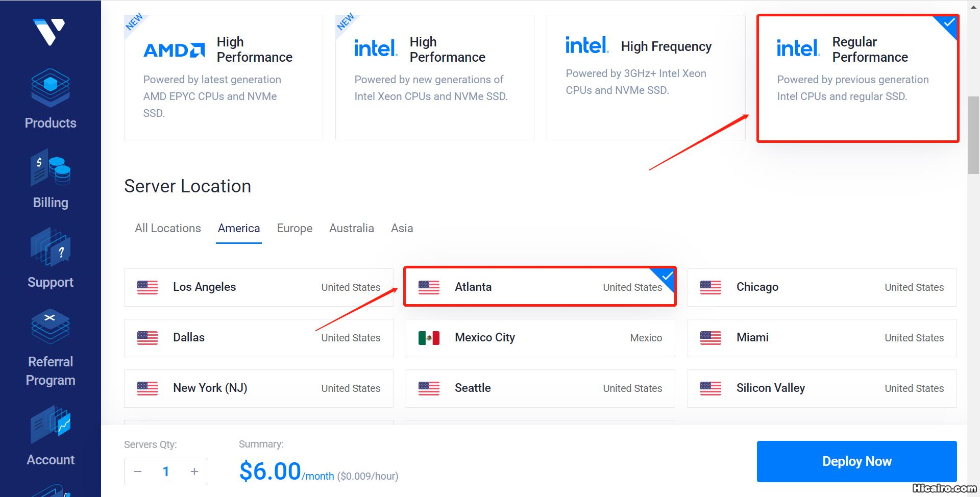Click the Vultr logo icon
The image size is (980, 497).
[x=50, y=32]
